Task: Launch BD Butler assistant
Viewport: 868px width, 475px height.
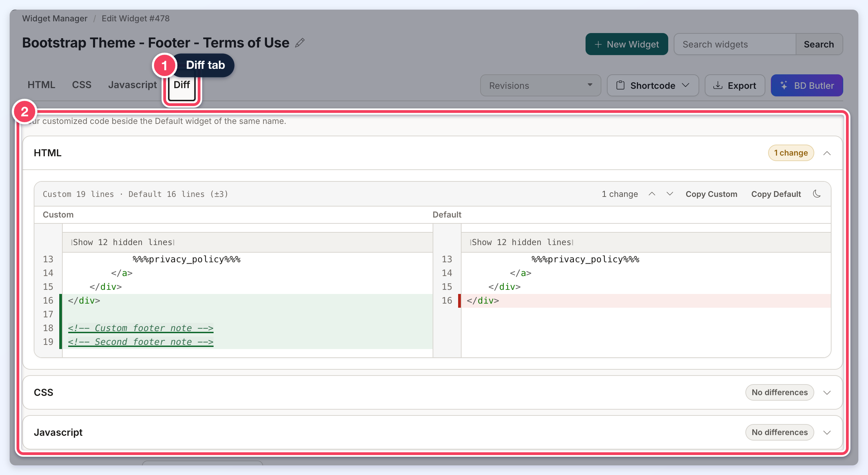Action: [807, 85]
